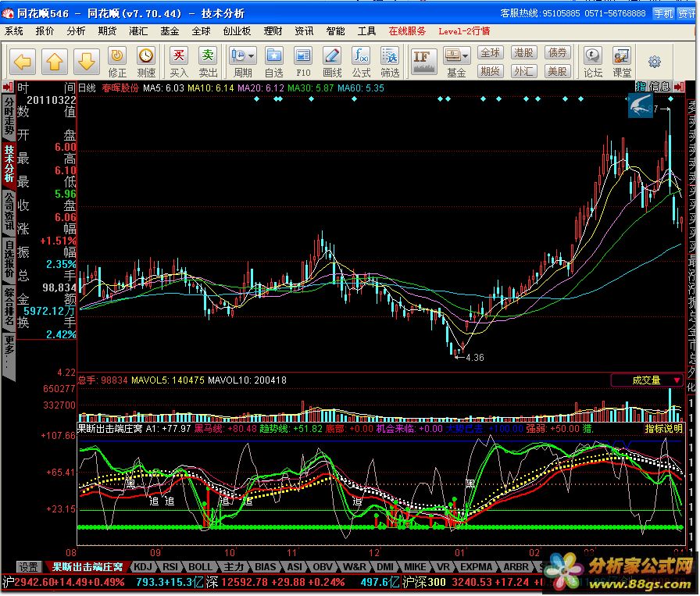
Task: Click the 指标说明 indicator description link
Action: pyautogui.click(x=663, y=429)
